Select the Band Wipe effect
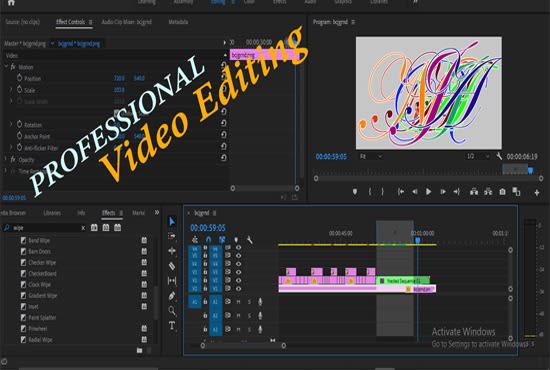Image resolution: width=550 pixels, height=370 pixels. click(x=39, y=241)
